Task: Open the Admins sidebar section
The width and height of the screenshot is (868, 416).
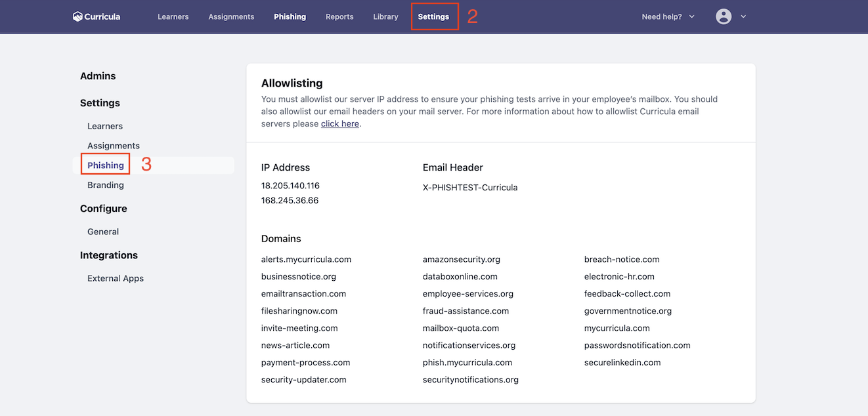Action: click(x=98, y=76)
